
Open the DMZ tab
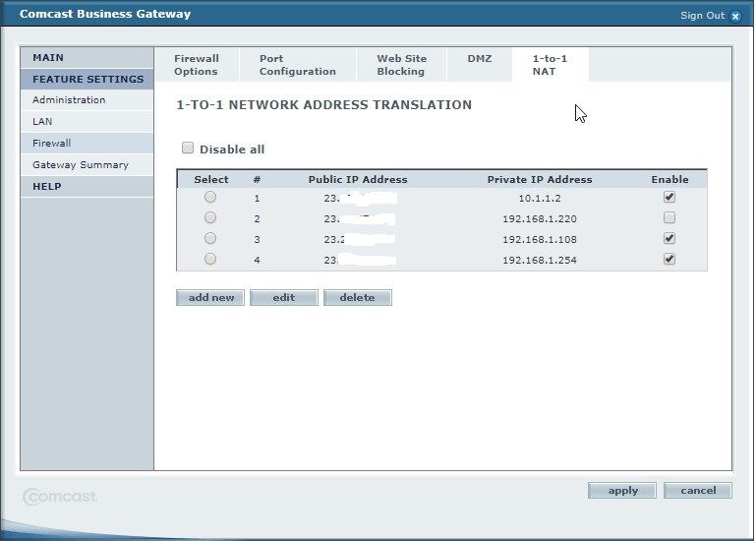[480, 59]
